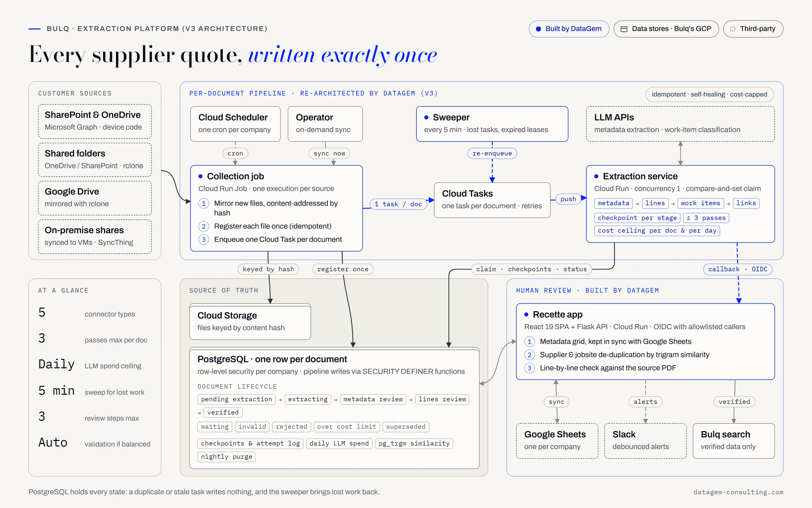The height and width of the screenshot is (508, 812).
Task: Click the 'Third-party' legend pill
Action: pos(753,29)
